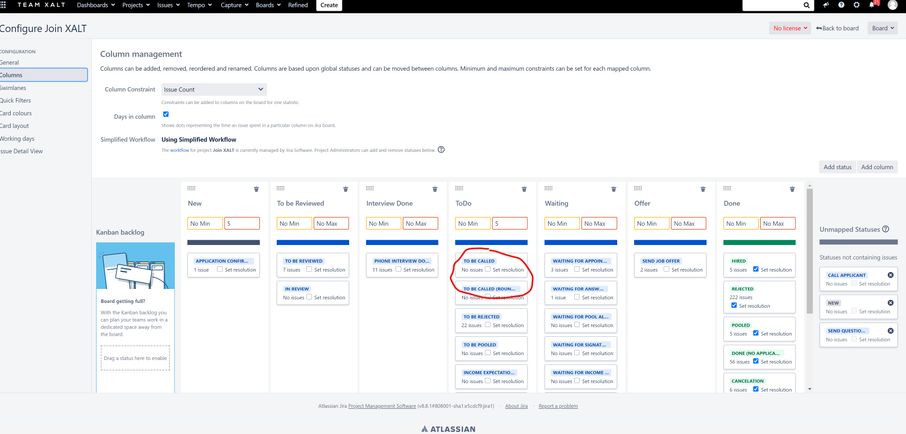Toggle Set resolution for SEND JOB OFFER
This screenshot has width=906, height=434.
coord(666,269)
